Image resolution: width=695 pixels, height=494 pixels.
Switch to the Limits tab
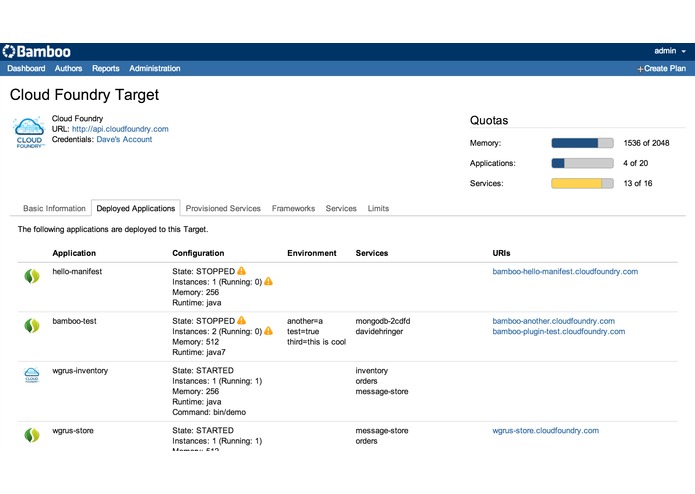click(x=378, y=208)
